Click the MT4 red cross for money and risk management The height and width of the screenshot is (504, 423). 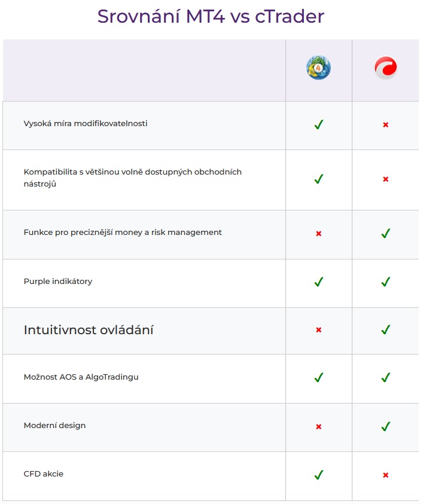pyautogui.click(x=319, y=233)
